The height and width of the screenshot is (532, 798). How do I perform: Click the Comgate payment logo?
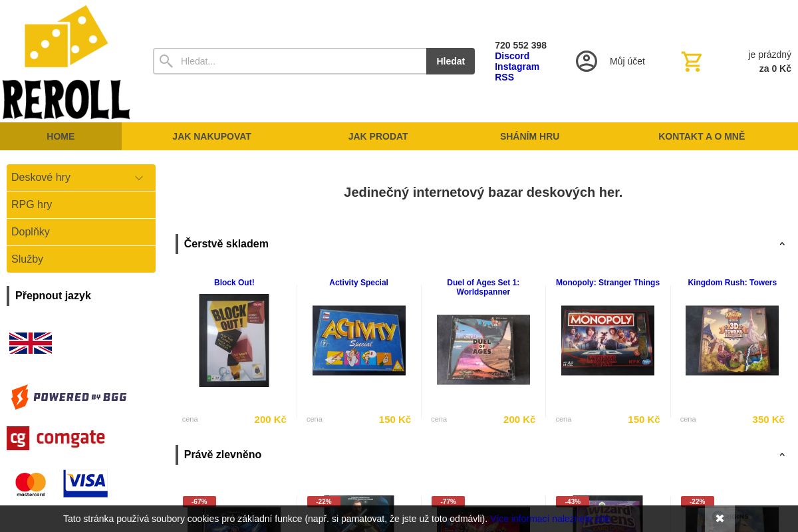coord(56,438)
